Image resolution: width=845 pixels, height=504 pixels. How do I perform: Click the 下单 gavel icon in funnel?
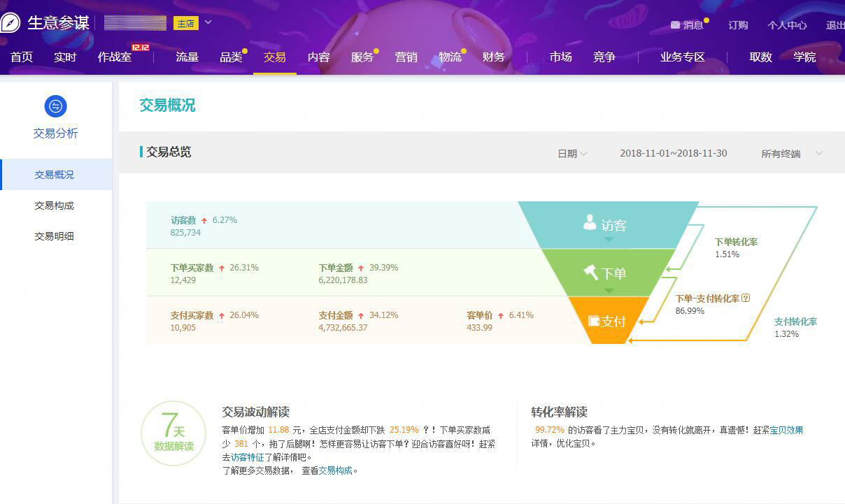[591, 271]
